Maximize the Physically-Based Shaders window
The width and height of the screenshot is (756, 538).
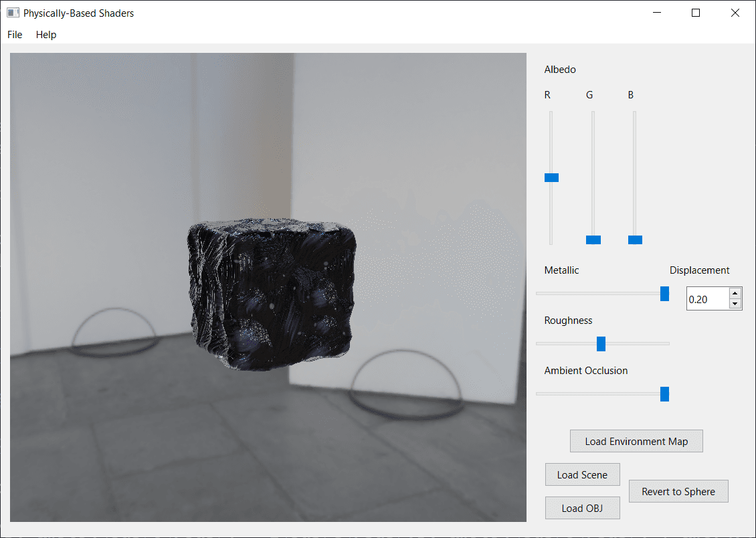pyautogui.click(x=696, y=13)
